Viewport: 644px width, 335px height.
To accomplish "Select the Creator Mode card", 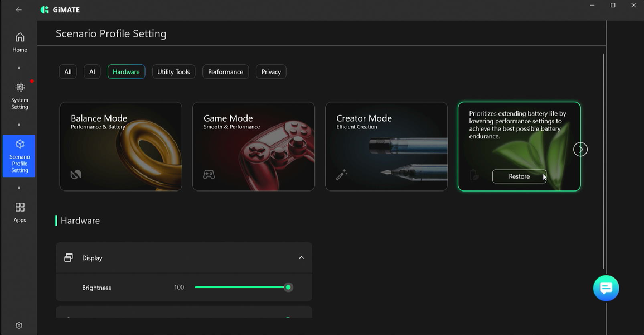I will [x=386, y=146].
